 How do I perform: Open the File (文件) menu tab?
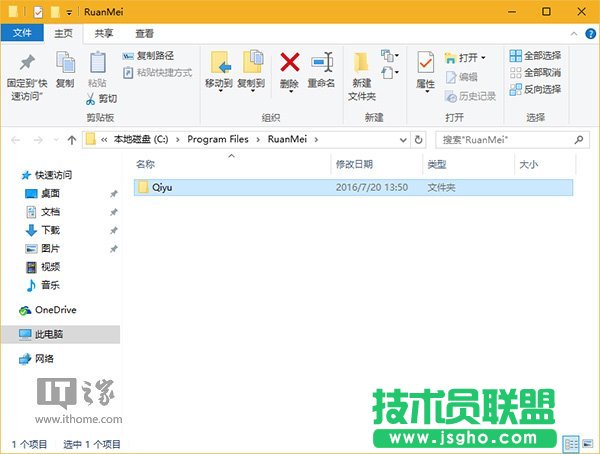tap(22, 33)
